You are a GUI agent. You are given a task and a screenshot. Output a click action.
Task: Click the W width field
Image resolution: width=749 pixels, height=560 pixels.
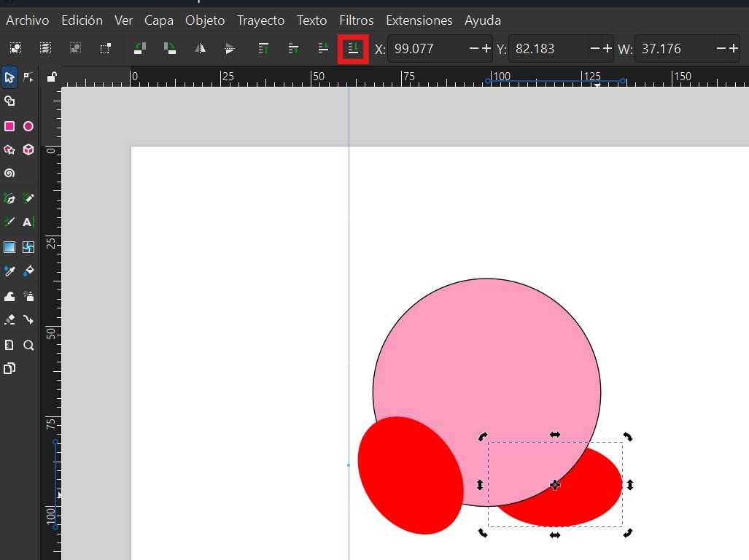pos(675,49)
